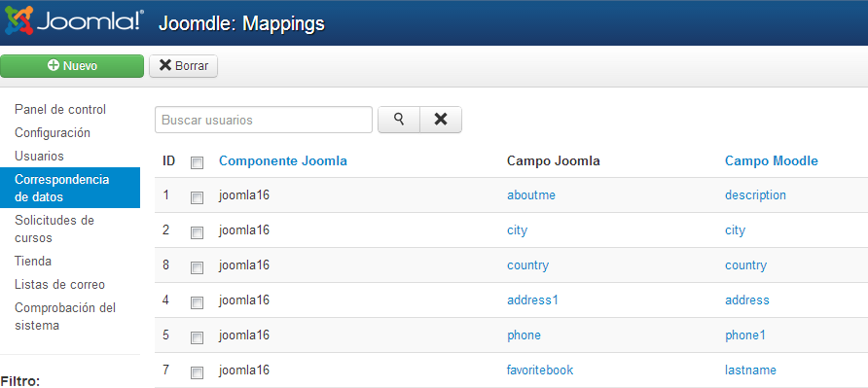Open the phone1 Moodle field link

tap(745, 335)
